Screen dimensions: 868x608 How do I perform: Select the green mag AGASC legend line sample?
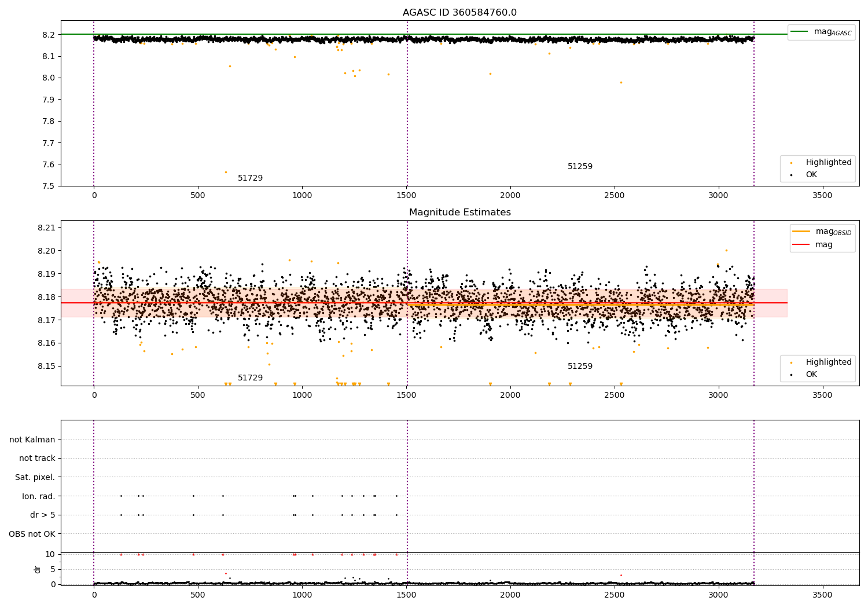pos(800,32)
